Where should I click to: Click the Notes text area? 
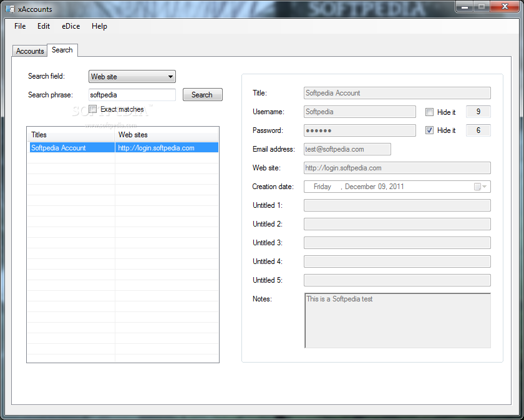tap(398, 320)
